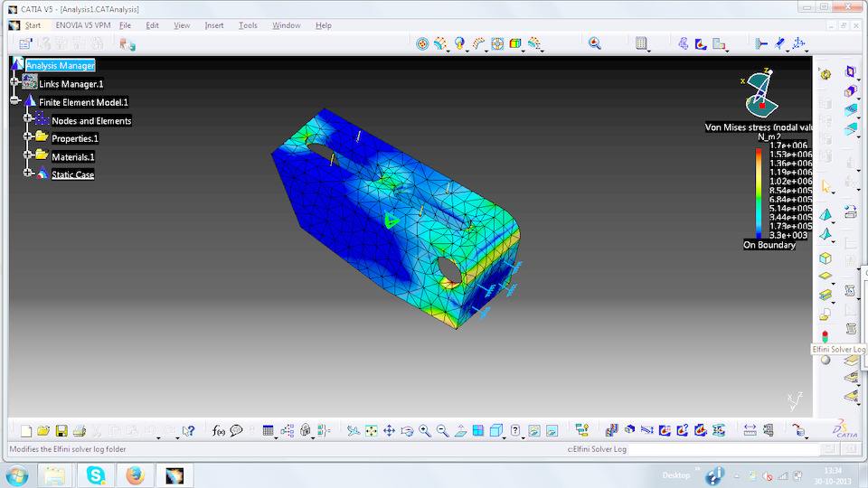Click the Print icon

pos(80,430)
